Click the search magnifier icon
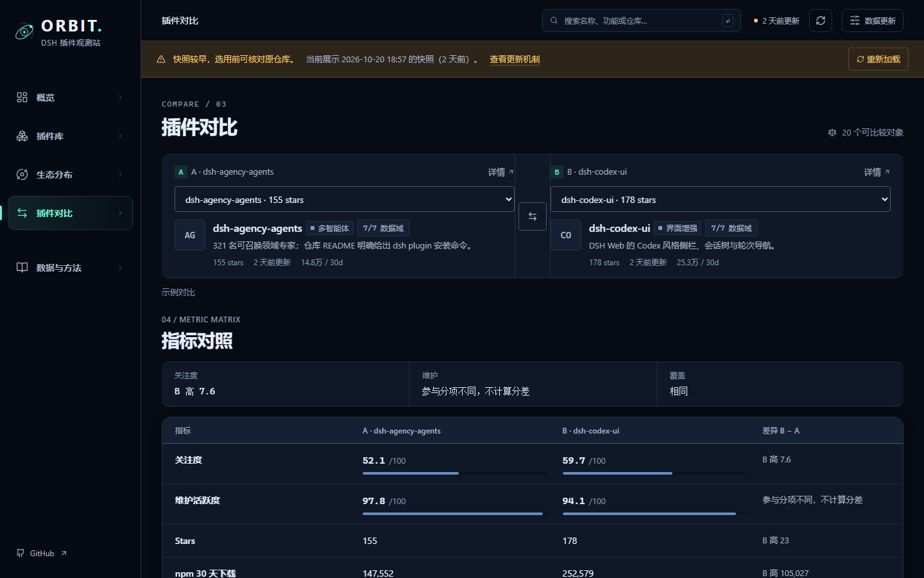 pyautogui.click(x=554, y=21)
